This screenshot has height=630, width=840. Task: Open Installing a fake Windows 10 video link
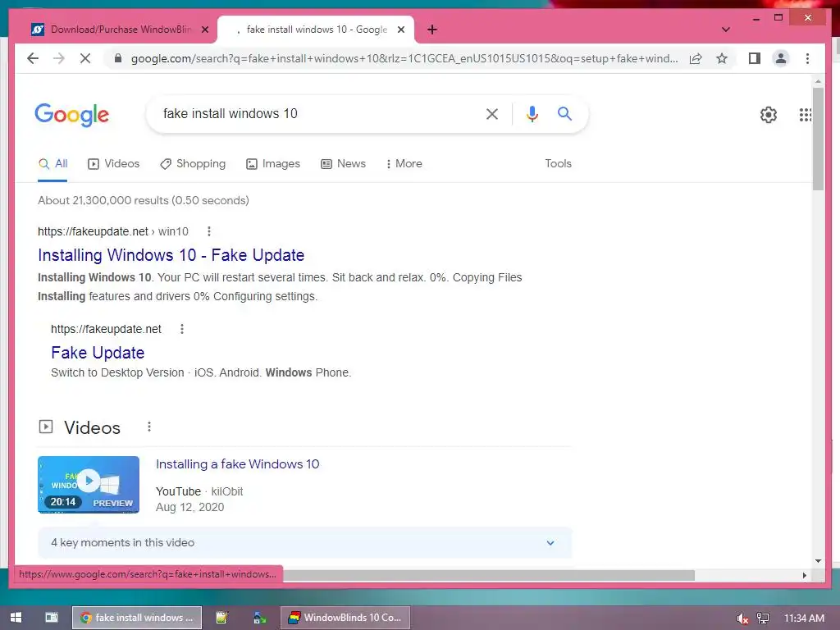point(237,464)
